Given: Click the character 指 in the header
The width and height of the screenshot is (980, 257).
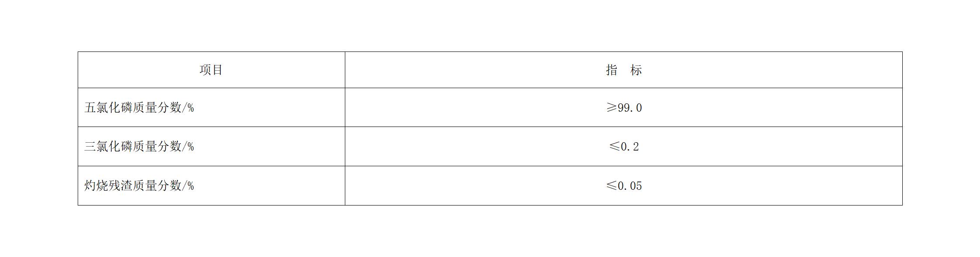Looking at the screenshot, I should pos(612,70).
